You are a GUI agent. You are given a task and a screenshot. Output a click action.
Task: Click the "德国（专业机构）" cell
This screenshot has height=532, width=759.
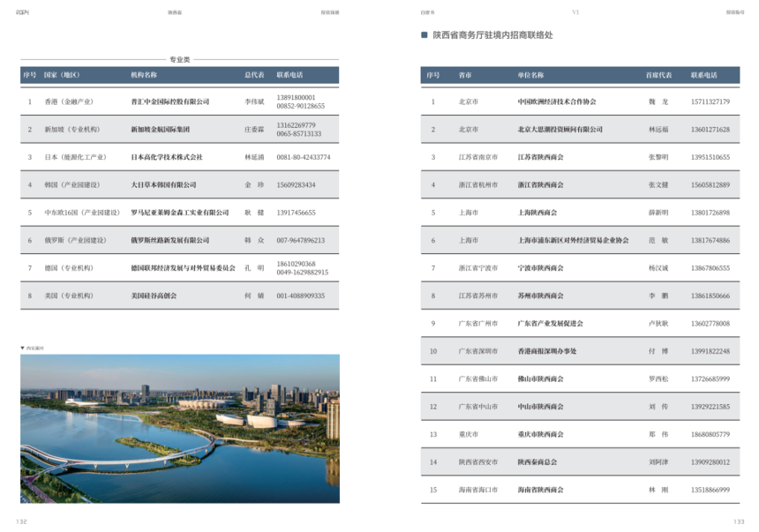point(69,267)
